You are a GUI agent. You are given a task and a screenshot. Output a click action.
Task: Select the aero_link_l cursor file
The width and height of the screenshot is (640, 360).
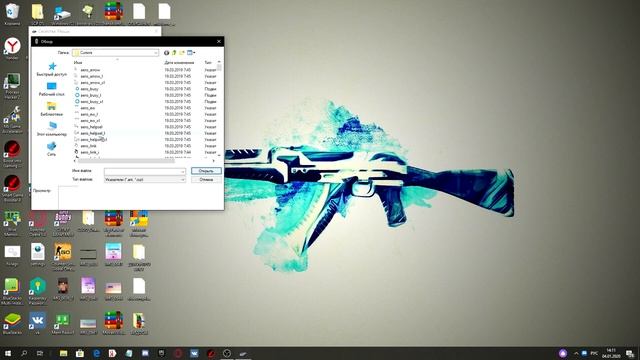(89, 152)
